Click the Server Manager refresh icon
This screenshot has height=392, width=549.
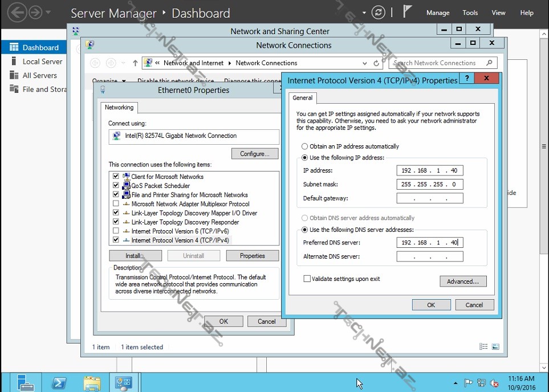point(378,13)
